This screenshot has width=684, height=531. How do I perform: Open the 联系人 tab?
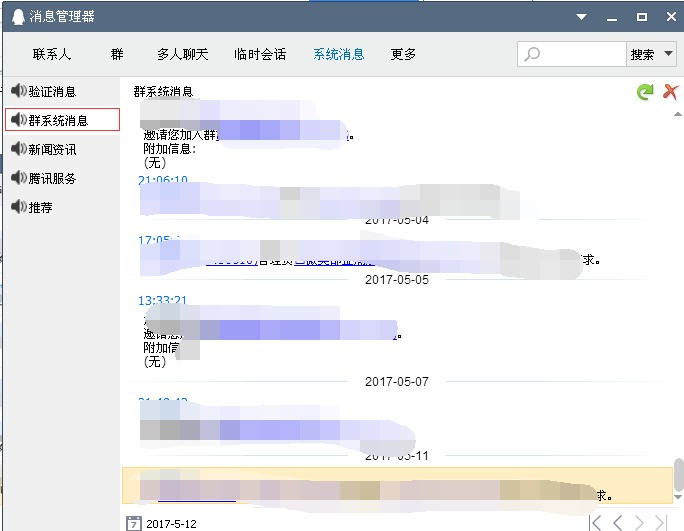coord(51,54)
